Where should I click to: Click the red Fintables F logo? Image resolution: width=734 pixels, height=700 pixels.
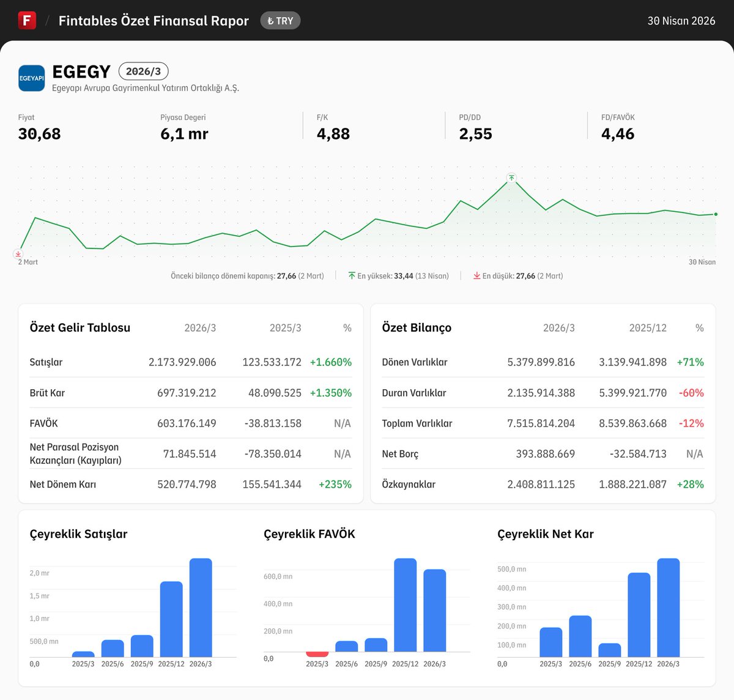27,20
